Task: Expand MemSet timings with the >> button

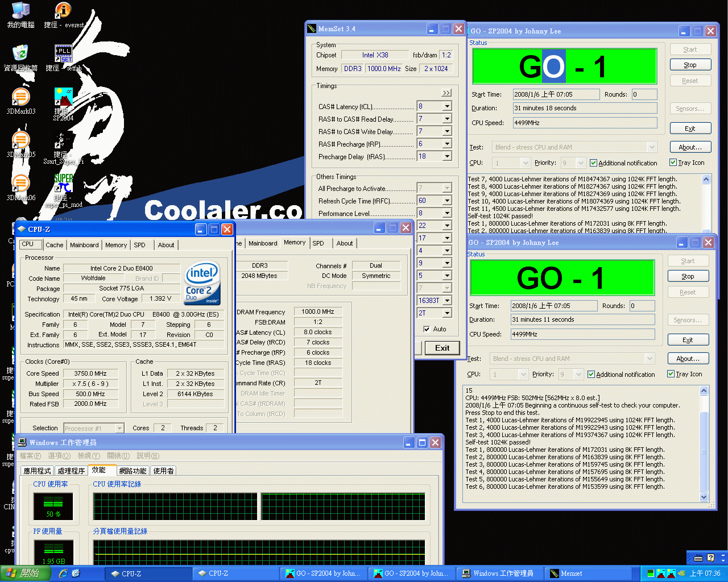Action: click(446, 93)
